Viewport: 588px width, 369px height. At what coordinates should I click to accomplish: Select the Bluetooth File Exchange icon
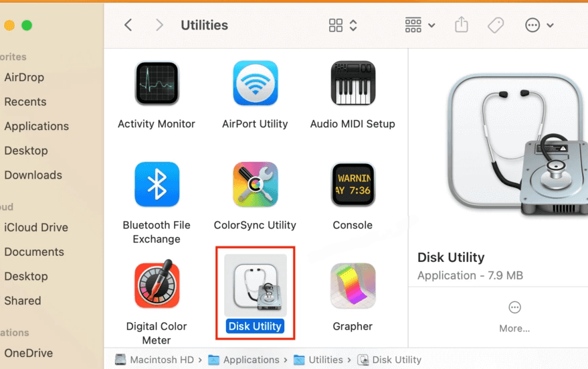[157, 184]
